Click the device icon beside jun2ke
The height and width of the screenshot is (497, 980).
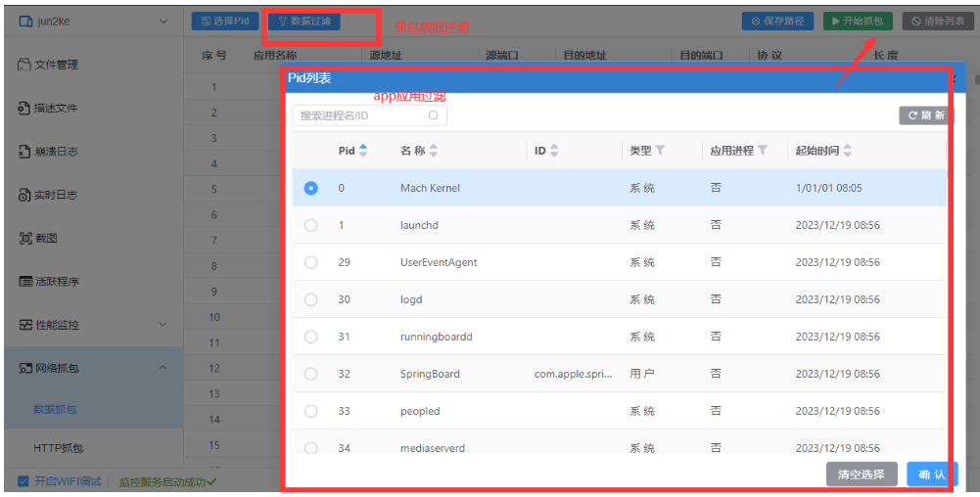(25, 22)
